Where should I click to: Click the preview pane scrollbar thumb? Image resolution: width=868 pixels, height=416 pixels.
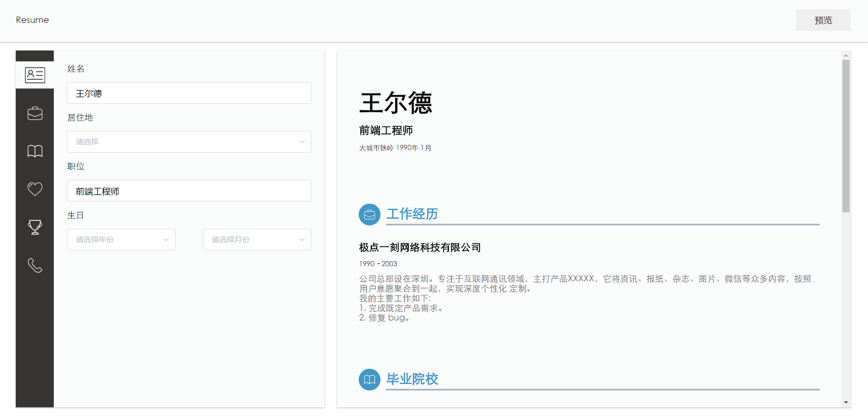pyautogui.click(x=846, y=136)
